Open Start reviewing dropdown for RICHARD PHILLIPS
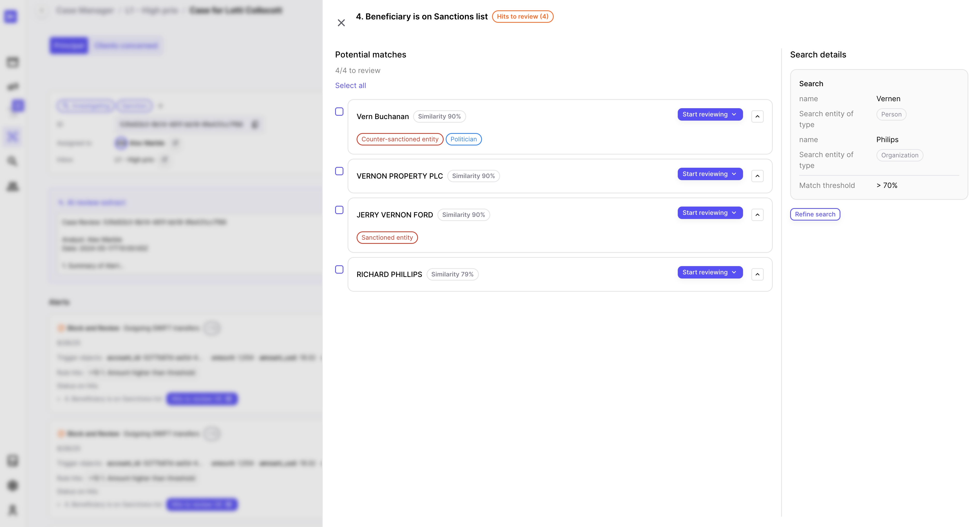This screenshot has width=980, height=527. 710,272
